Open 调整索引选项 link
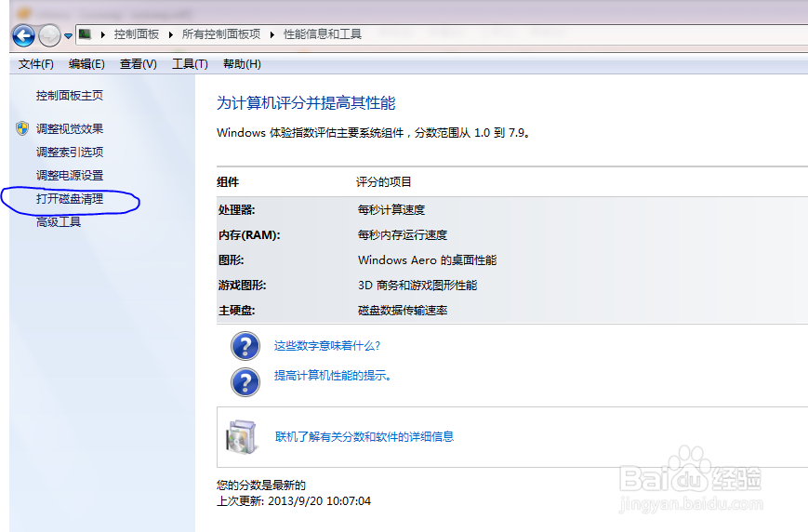Image resolution: width=808 pixels, height=532 pixels. 70,153
